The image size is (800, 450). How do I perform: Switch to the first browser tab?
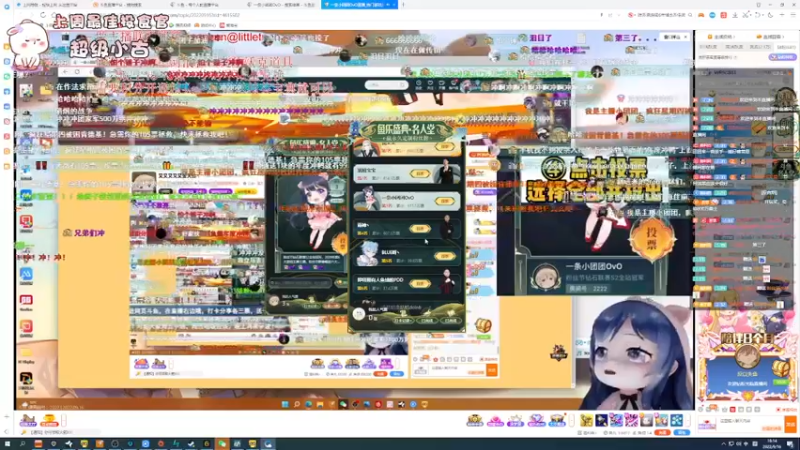click(x=50, y=5)
